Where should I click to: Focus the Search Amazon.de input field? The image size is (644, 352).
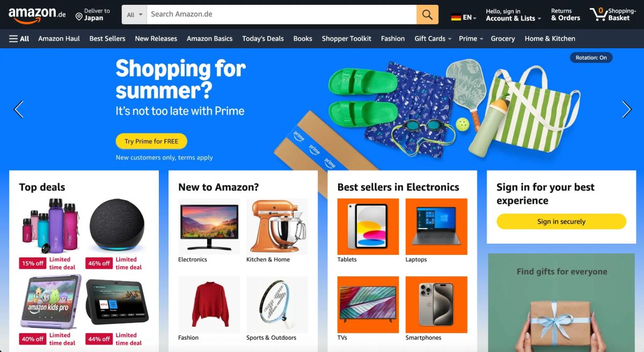(282, 14)
